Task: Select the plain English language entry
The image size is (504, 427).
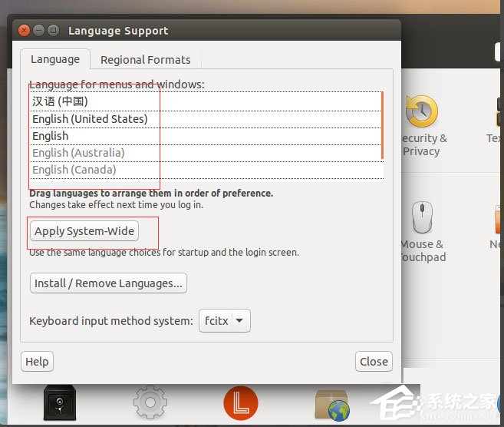Action: pos(51,136)
